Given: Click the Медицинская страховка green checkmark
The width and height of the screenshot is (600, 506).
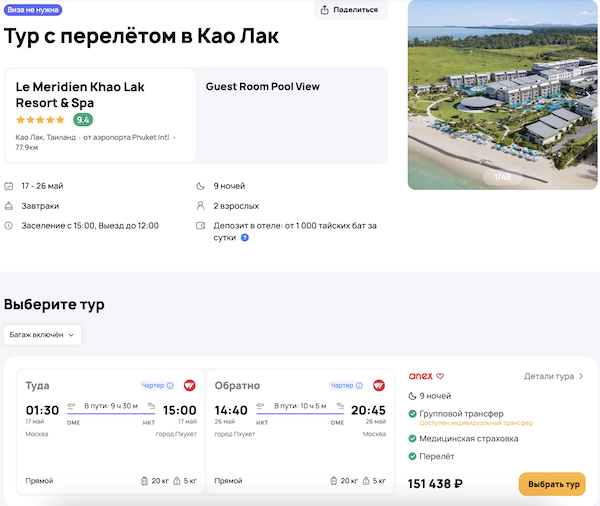Looking at the screenshot, I should coord(412,438).
